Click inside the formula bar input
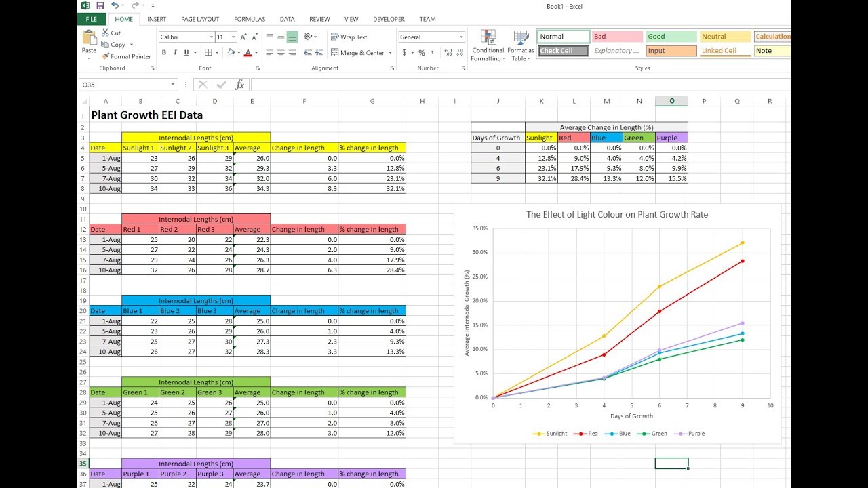This screenshot has height=488, width=868. (x=519, y=85)
